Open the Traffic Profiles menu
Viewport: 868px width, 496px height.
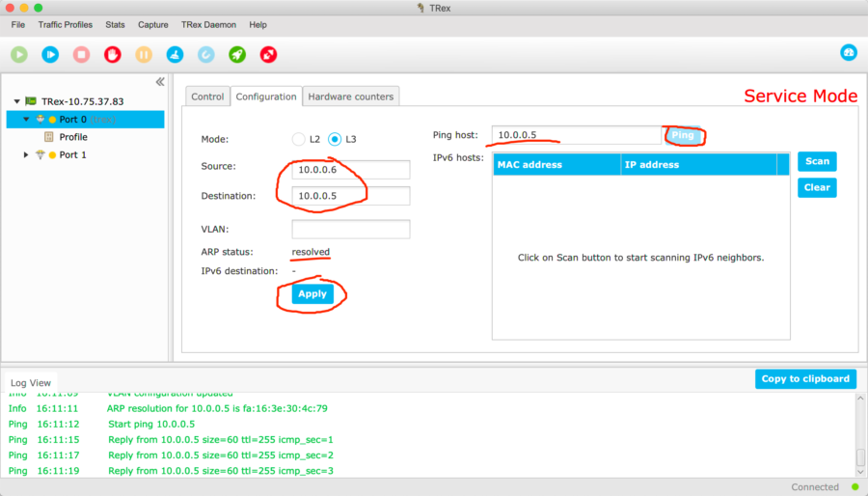click(66, 25)
